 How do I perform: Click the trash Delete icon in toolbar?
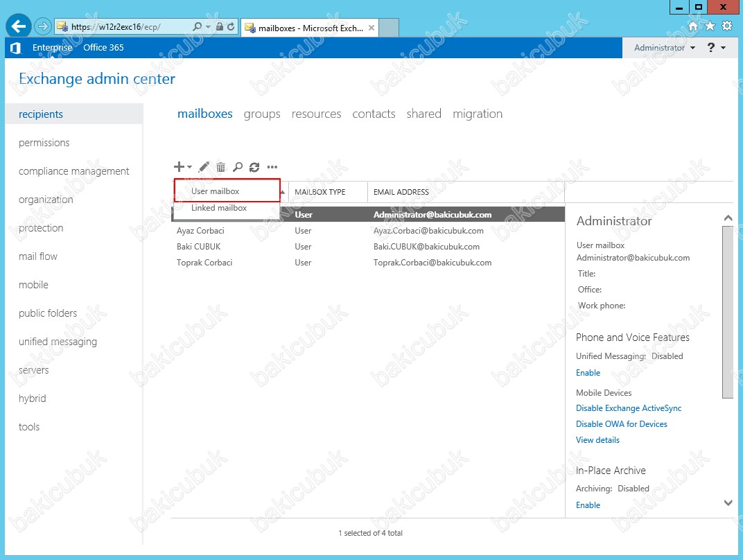221,167
